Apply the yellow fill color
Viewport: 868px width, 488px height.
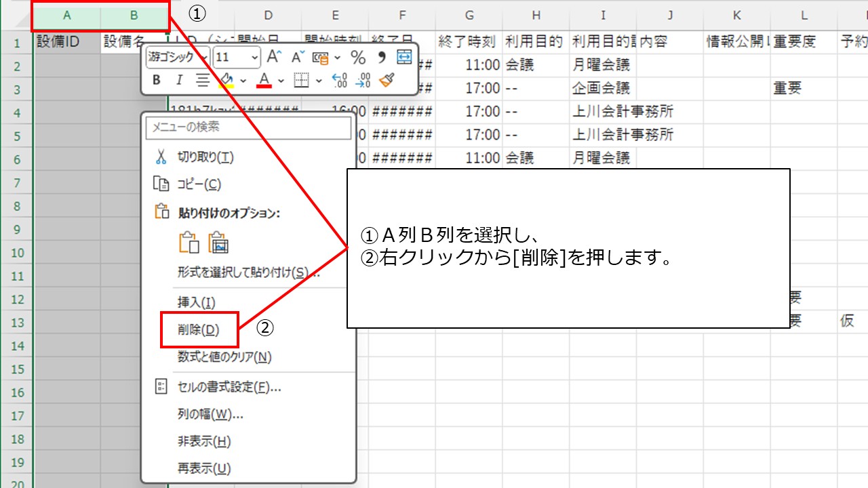tap(226, 81)
